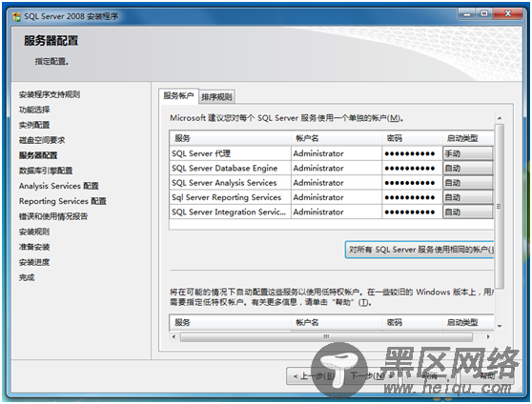Select account name cell for SQL Server Database Engine

coord(337,168)
